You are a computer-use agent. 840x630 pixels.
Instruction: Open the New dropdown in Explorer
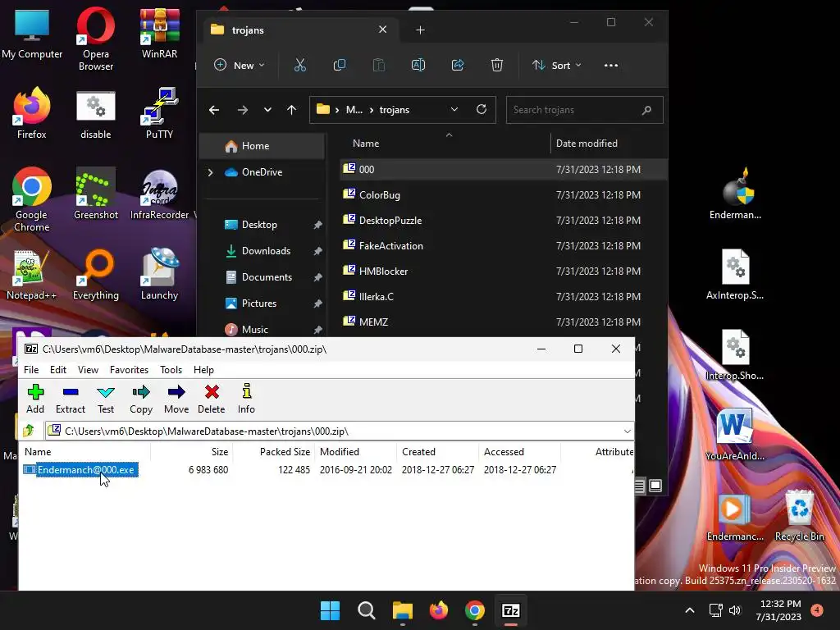point(239,66)
